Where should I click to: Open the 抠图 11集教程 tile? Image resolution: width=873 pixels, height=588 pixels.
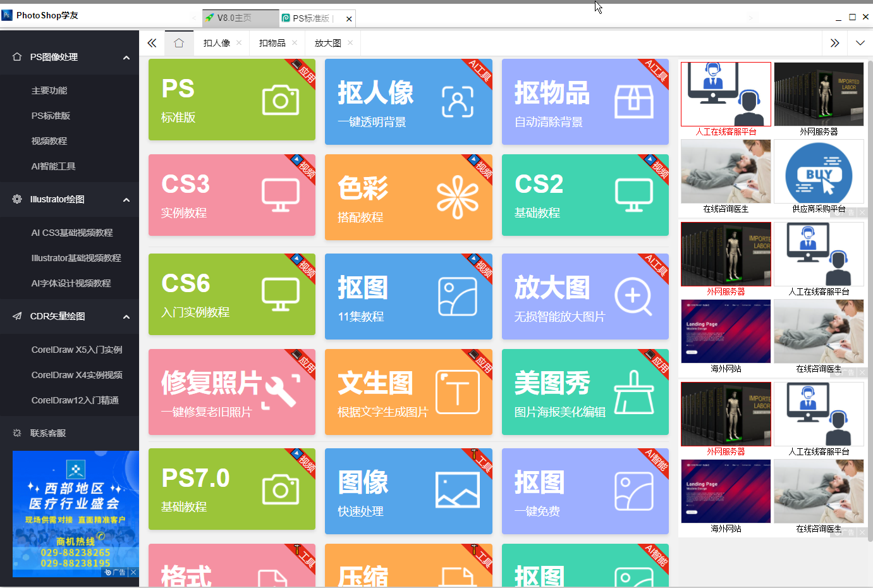point(408,297)
